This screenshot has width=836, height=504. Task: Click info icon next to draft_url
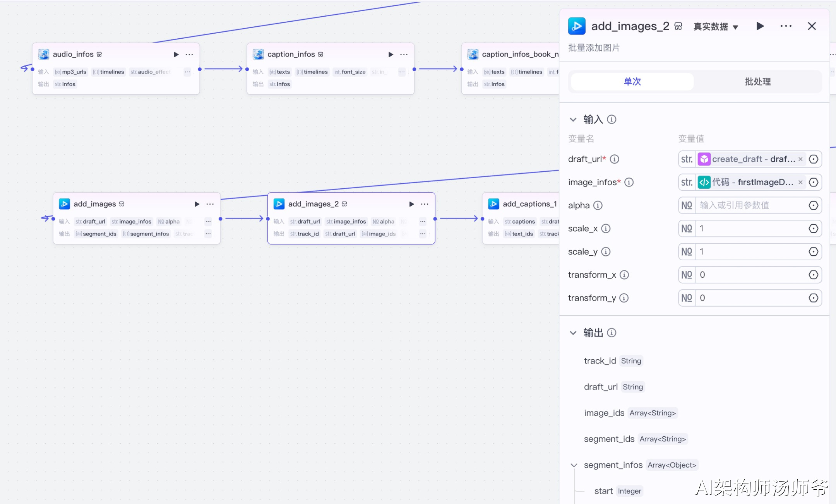614,159
